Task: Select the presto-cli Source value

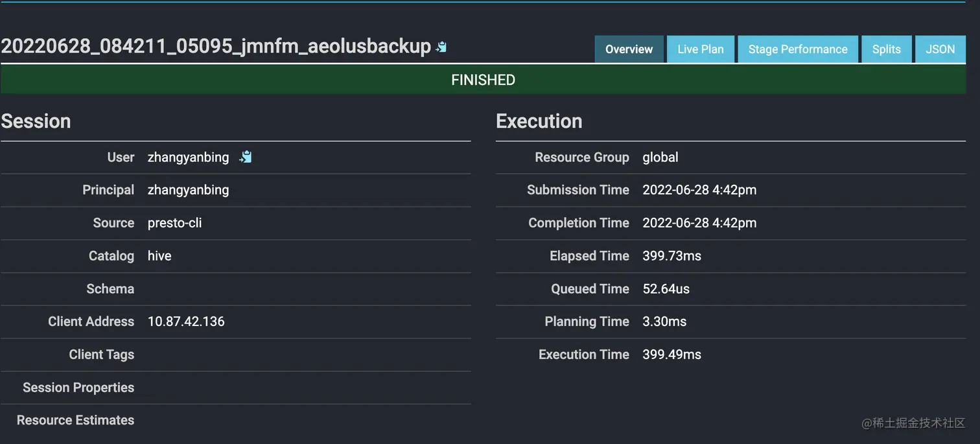Action: (174, 223)
